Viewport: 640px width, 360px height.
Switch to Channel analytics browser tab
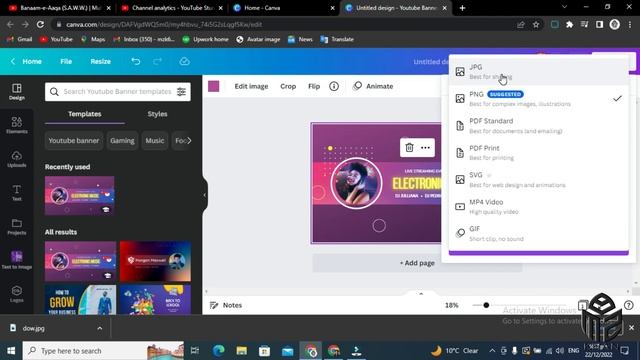[x=173, y=8]
